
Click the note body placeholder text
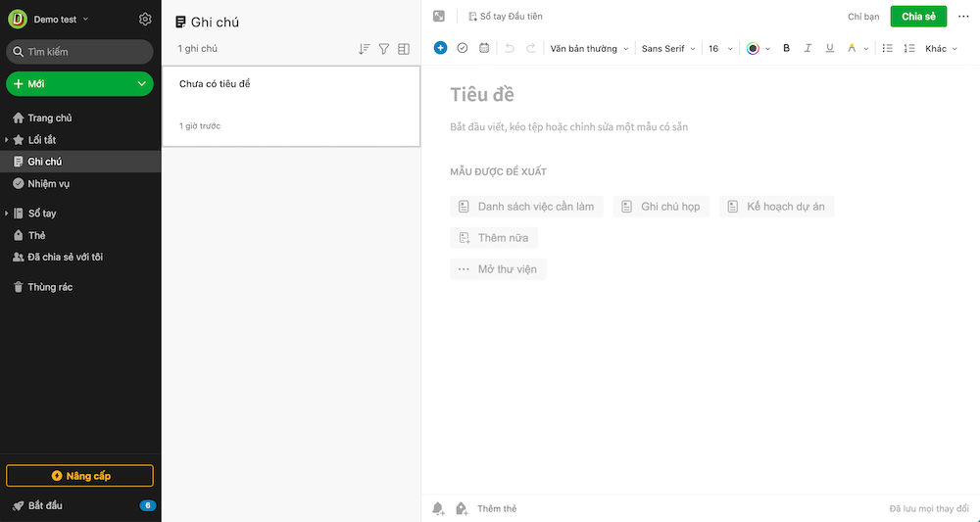(x=568, y=126)
